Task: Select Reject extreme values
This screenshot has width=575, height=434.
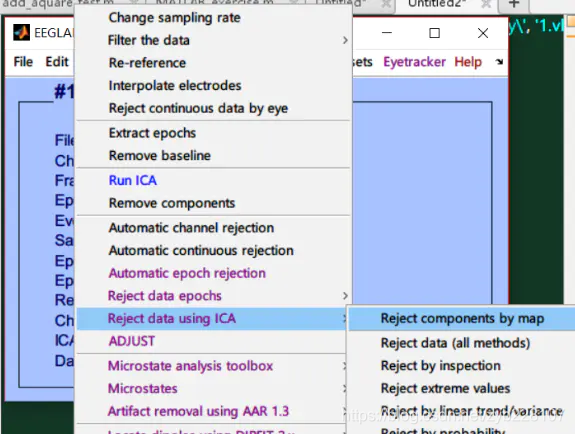Action: (x=462, y=389)
